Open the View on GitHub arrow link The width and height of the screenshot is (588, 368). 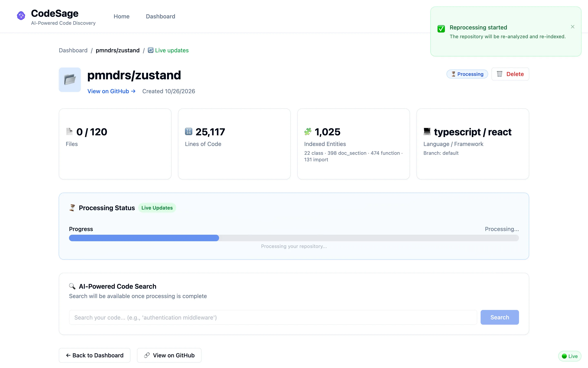click(x=111, y=91)
